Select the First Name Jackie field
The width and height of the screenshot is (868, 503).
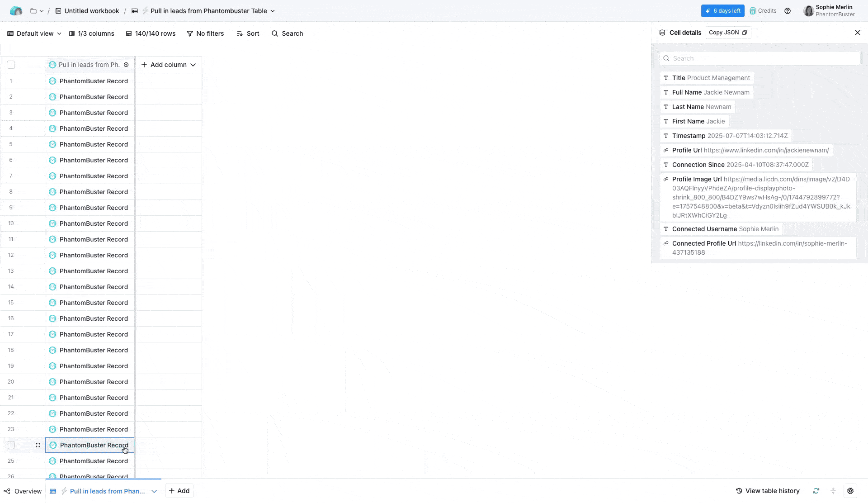(694, 121)
